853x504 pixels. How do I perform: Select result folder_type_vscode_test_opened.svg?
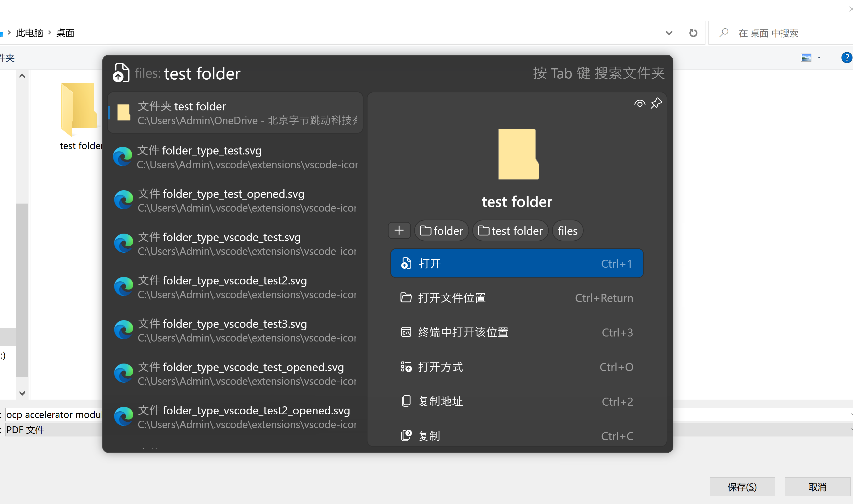point(235,374)
